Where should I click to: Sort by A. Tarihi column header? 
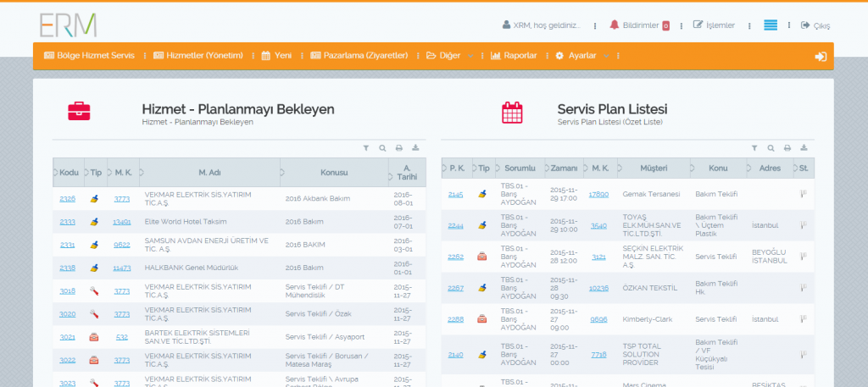[x=407, y=173]
